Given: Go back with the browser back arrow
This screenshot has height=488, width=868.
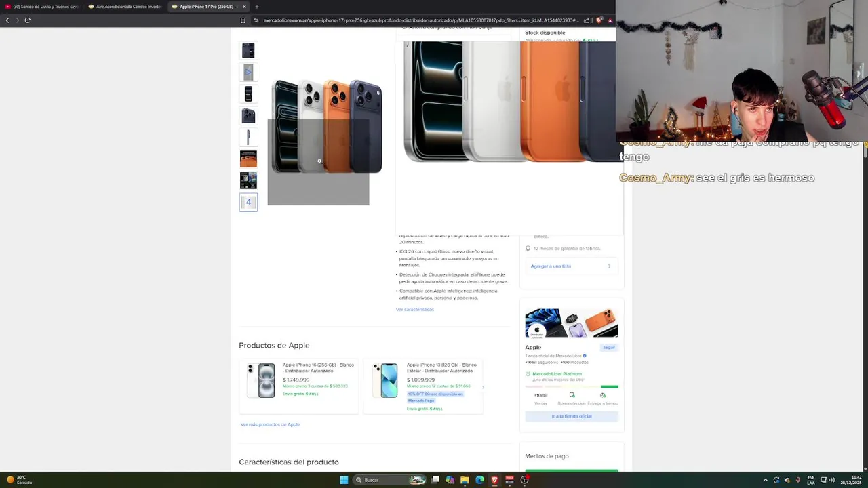Looking at the screenshot, I should (7, 20).
